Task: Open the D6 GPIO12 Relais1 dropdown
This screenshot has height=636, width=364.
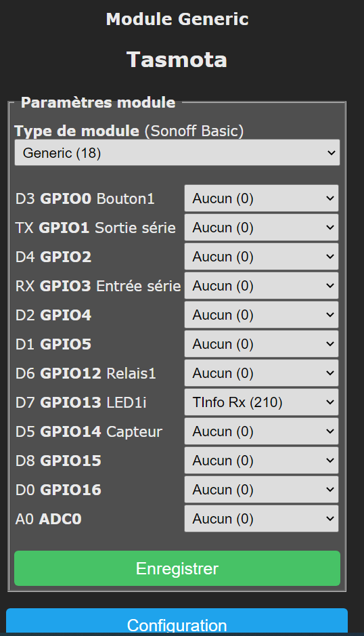Action: [x=261, y=374]
